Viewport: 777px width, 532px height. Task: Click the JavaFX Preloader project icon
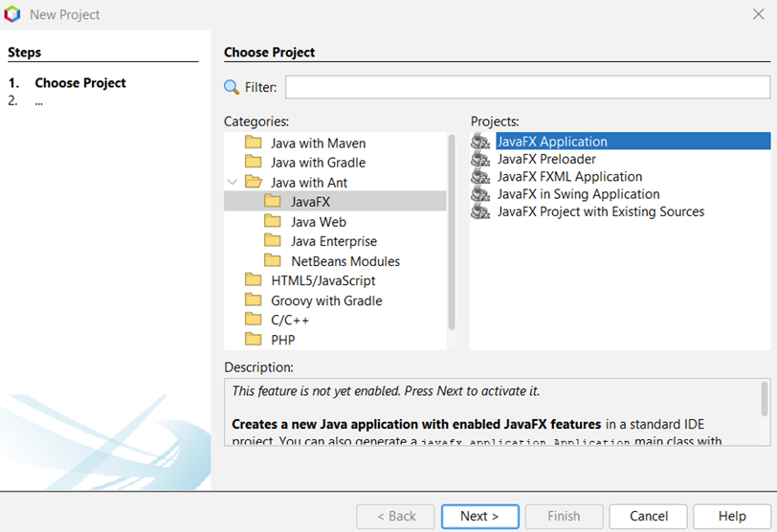pos(480,159)
